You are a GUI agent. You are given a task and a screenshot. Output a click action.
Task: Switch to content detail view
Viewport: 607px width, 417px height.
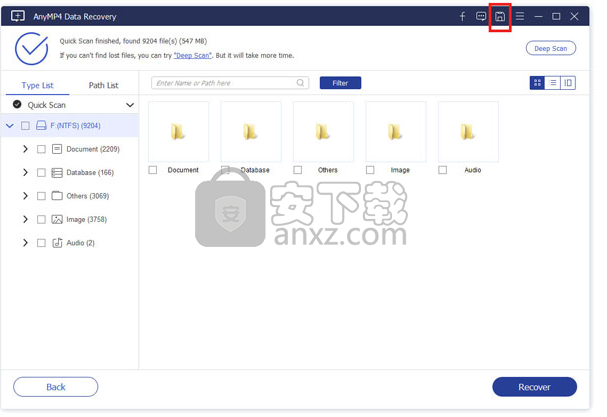click(x=568, y=82)
